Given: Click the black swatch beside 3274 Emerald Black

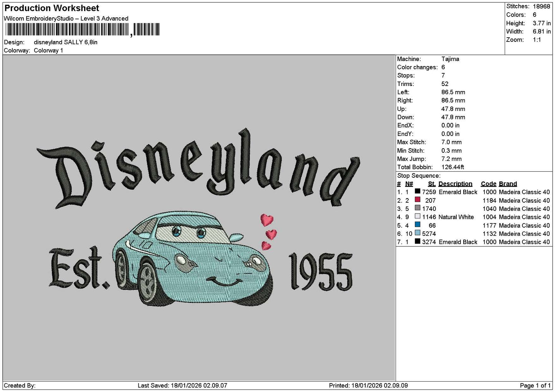Looking at the screenshot, I should pos(417,241).
